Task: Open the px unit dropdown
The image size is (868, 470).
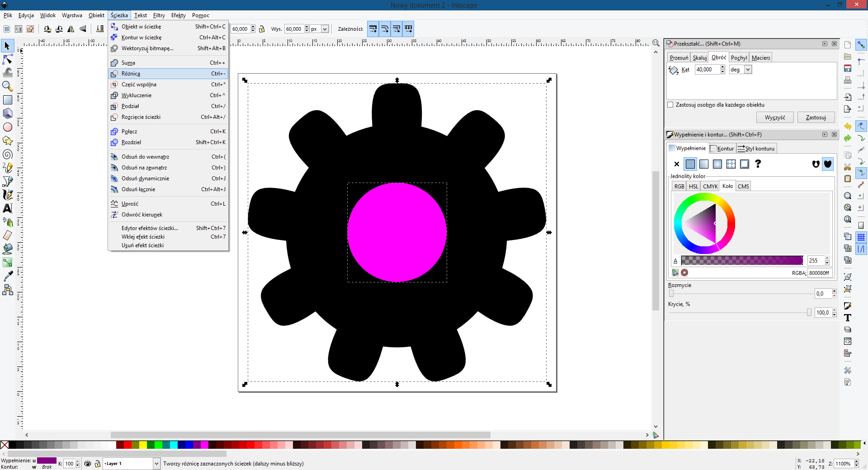Action: (324, 29)
